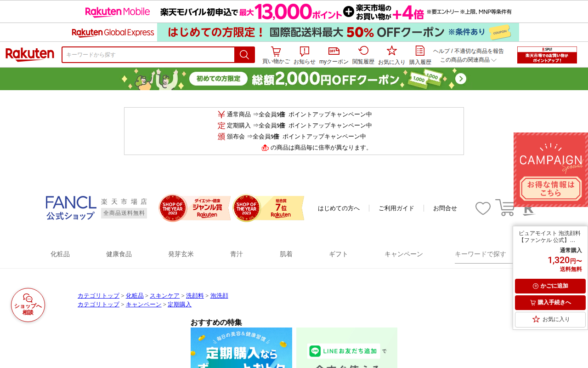Viewport: 588px width, 368px height.
Task: Click the 不適切な商品を報告 link
Action: 479,51
